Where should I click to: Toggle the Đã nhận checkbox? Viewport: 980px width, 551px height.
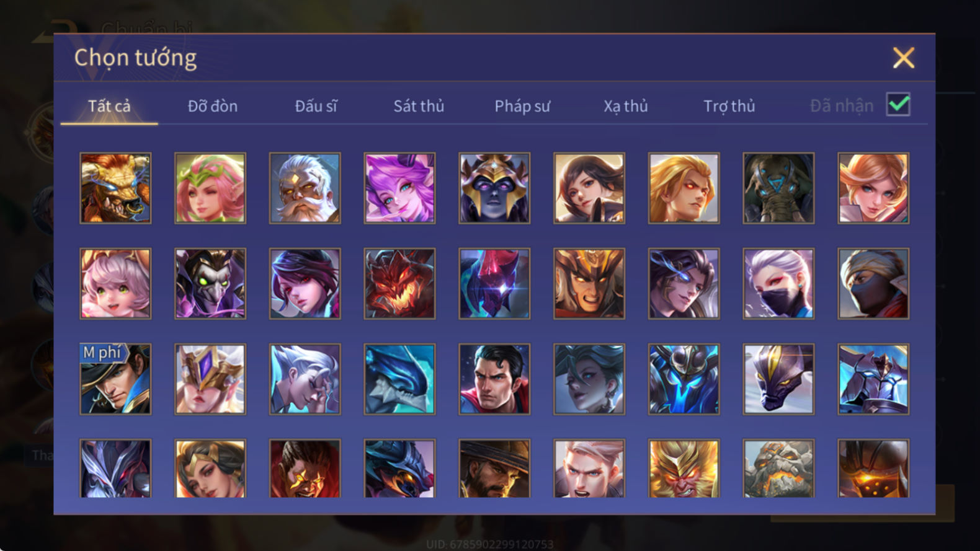(x=898, y=104)
